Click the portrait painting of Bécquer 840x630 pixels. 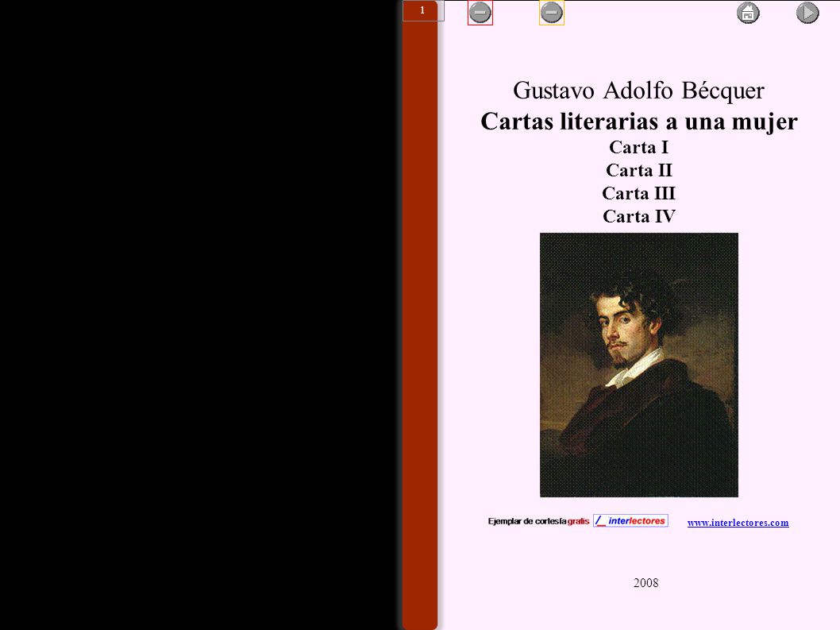tap(638, 365)
